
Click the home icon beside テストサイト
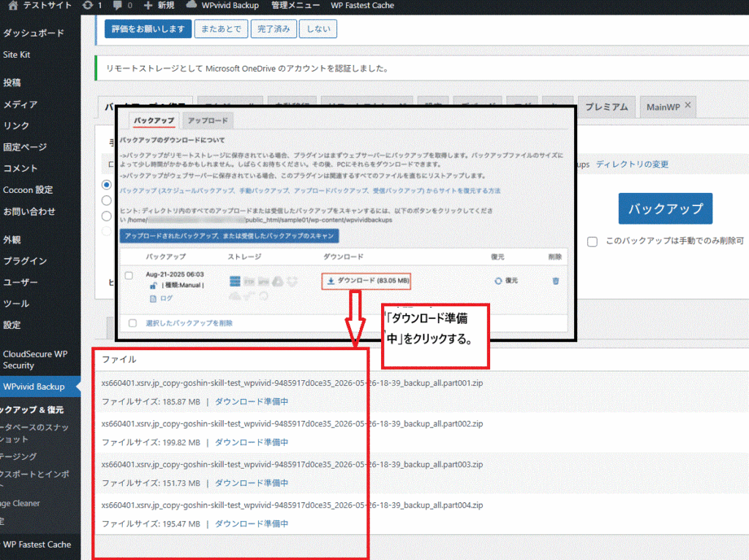click(13, 5)
